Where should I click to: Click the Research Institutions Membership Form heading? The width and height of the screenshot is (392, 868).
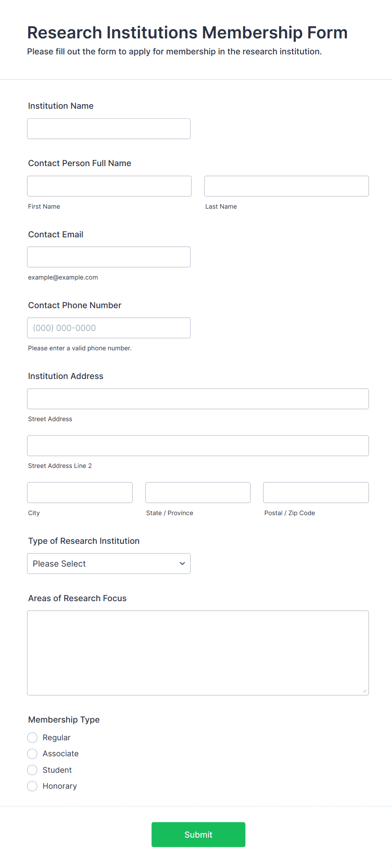(187, 33)
